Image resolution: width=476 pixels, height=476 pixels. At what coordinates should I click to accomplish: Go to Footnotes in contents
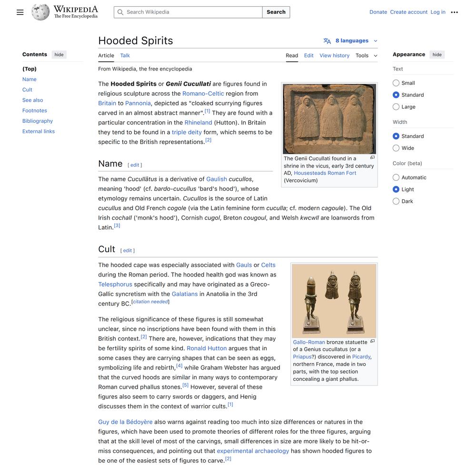[35, 110]
